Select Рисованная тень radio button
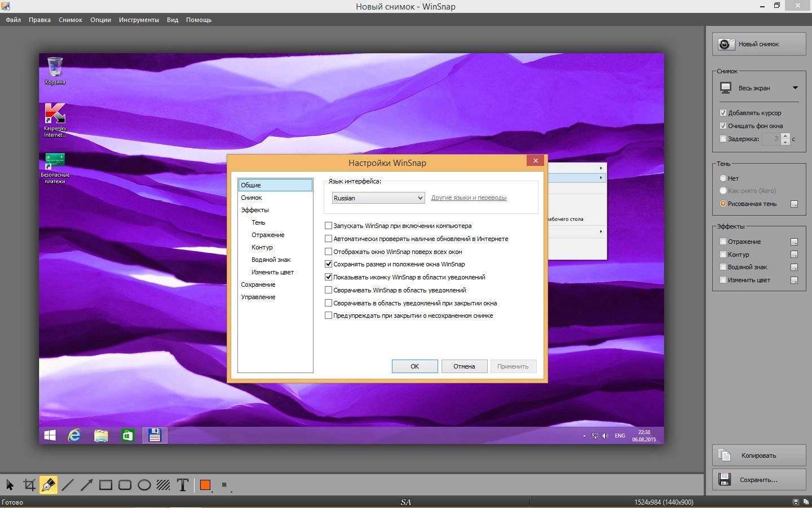Image resolution: width=812 pixels, height=508 pixels. [723, 204]
